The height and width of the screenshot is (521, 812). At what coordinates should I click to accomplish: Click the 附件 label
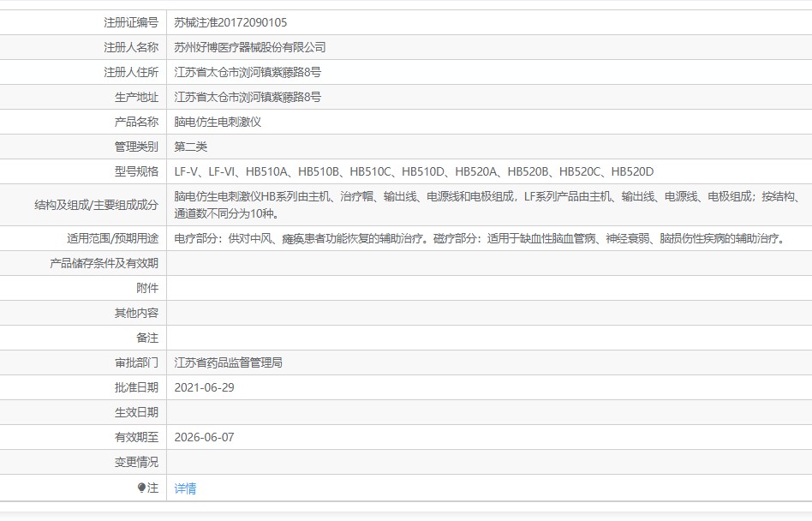(x=147, y=288)
